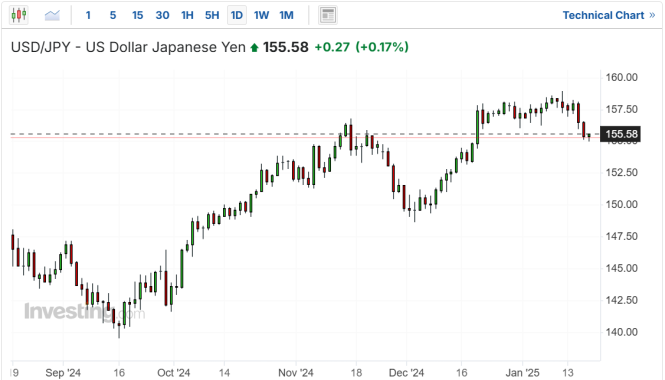Open the news overlay icon in toolbar
Viewport: 665px width, 380px height.
pyautogui.click(x=328, y=16)
